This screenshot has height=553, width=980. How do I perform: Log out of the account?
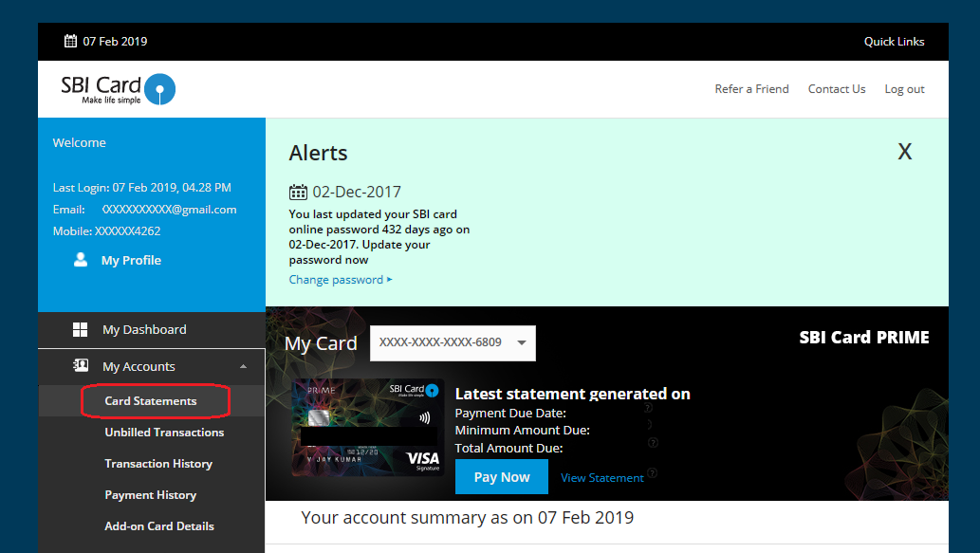[x=904, y=89]
